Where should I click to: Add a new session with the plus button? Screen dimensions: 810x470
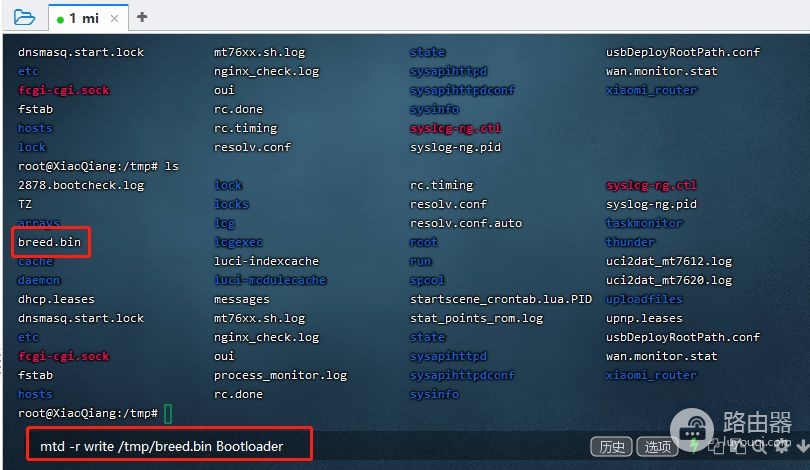142,17
